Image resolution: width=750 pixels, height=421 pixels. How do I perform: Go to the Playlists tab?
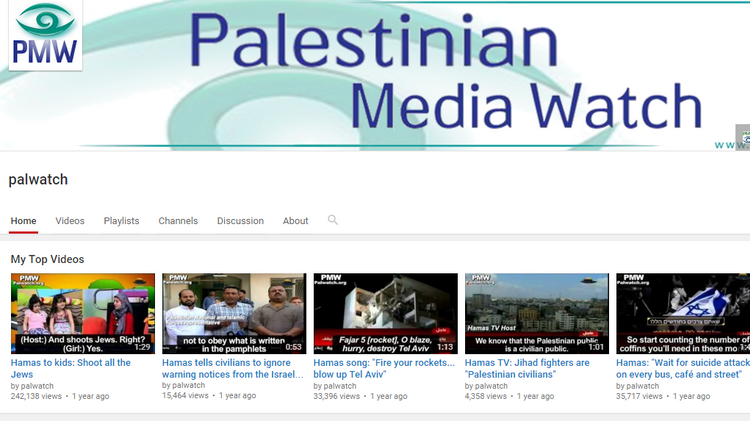[121, 221]
